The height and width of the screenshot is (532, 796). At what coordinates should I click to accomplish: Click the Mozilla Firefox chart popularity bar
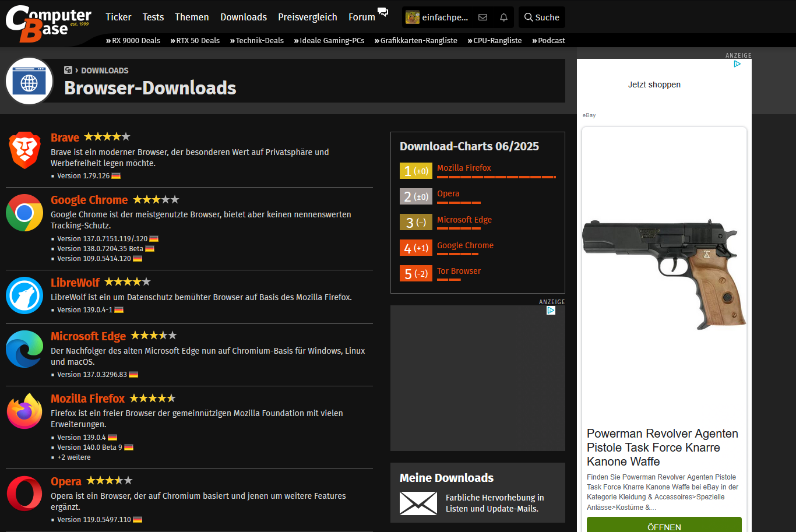point(496,177)
